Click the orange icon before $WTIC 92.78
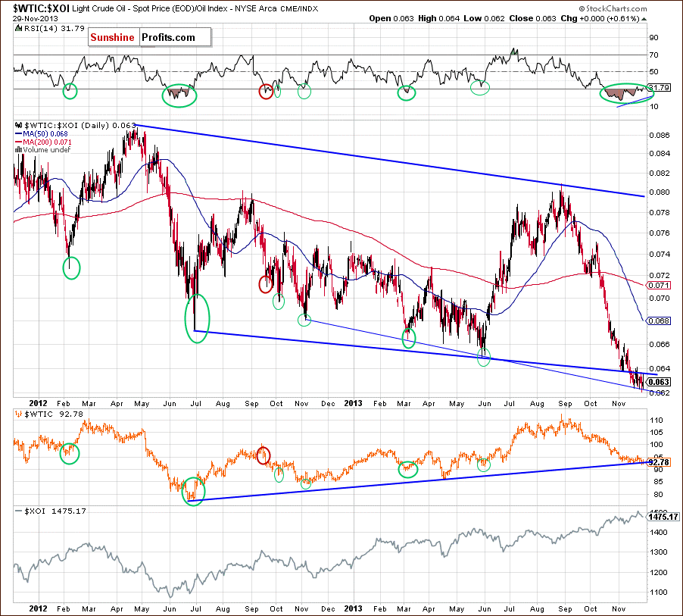The image size is (683, 616). 19,414
